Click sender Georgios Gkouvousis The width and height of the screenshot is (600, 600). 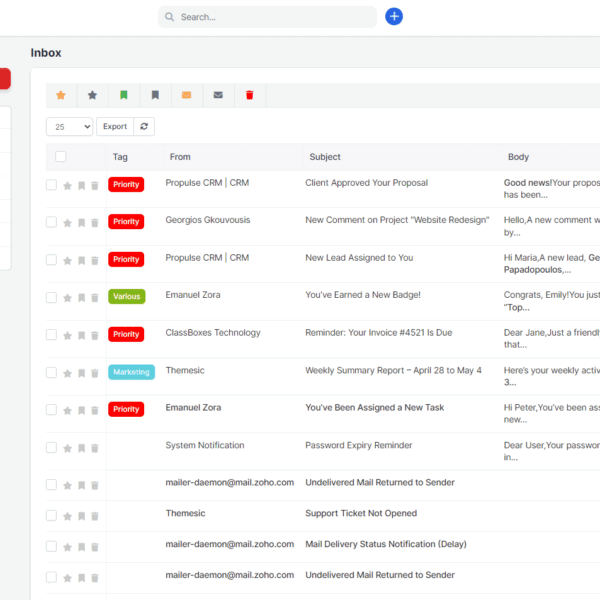pos(208,220)
